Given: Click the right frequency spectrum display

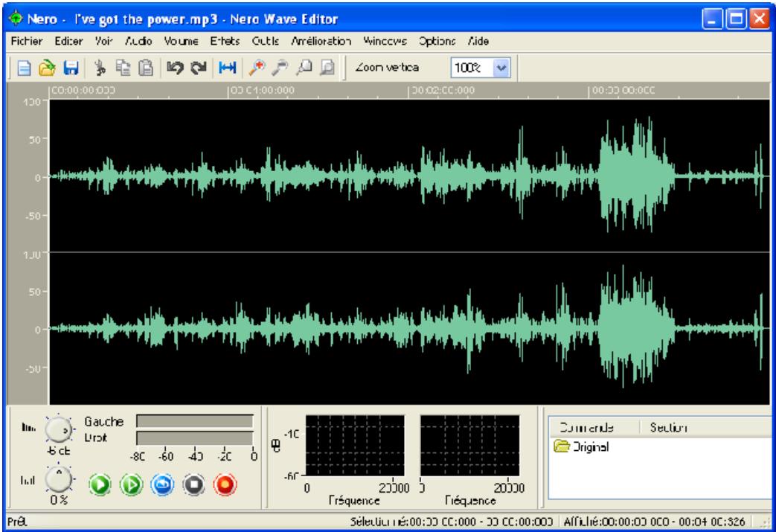Looking at the screenshot, I should point(469,446).
